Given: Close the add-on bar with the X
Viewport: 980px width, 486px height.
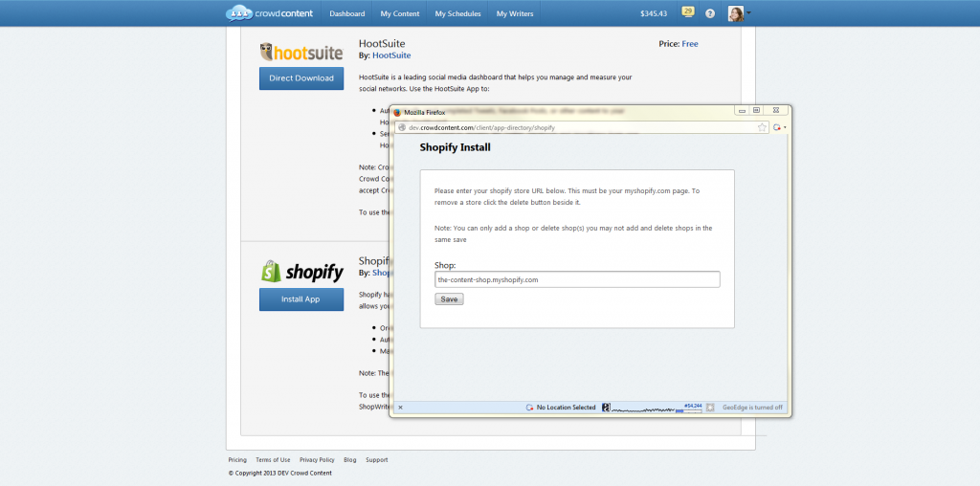Looking at the screenshot, I should pos(400,408).
